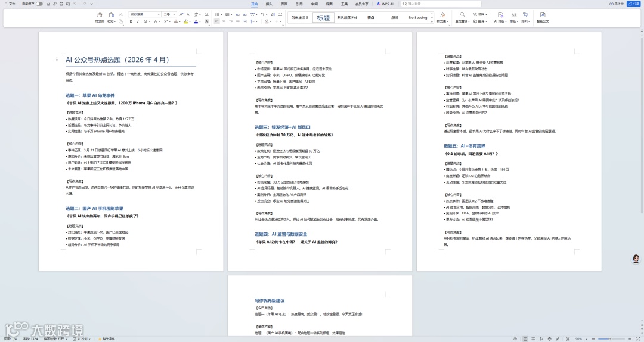
Task: Click the blue 分享 share button
Action: pos(633,4)
